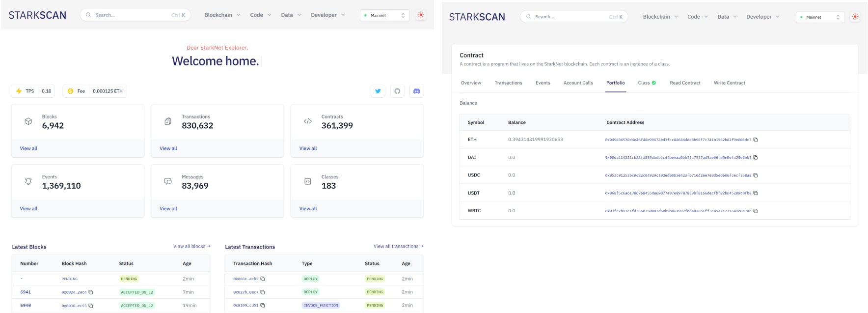The image size is (868, 313).
Task: Open the Discord icon link on home page
Action: click(417, 91)
